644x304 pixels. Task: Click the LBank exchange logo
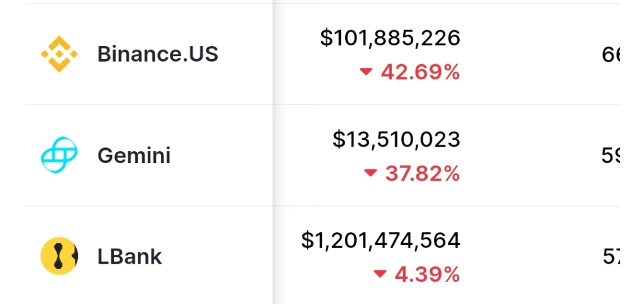coord(59,256)
